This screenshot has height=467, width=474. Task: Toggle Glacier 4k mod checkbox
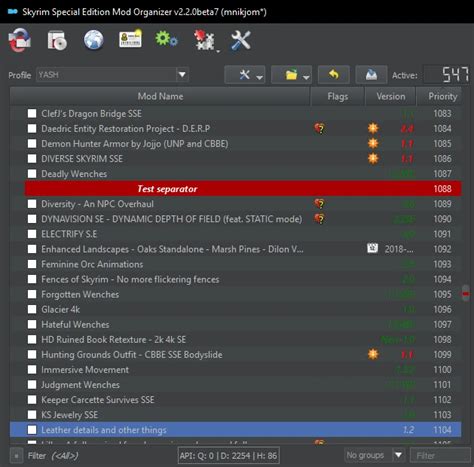click(32, 309)
